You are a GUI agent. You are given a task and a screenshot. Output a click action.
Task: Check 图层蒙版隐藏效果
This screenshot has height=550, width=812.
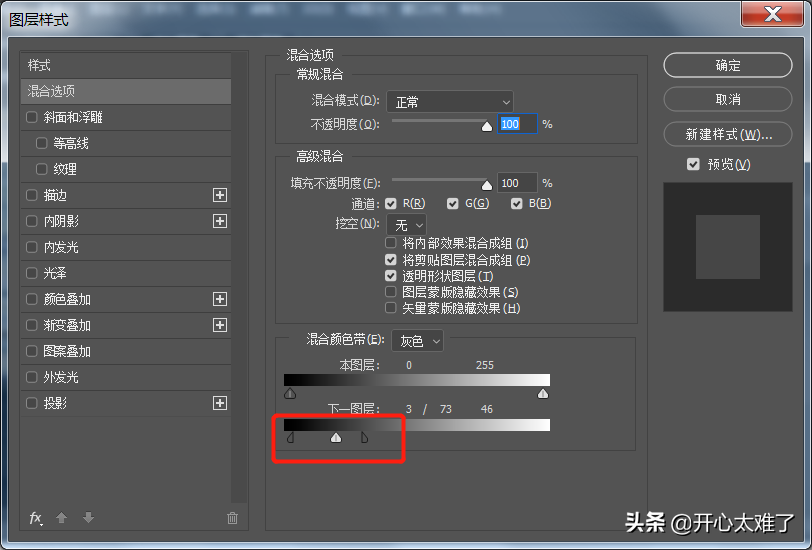click(390, 292)
